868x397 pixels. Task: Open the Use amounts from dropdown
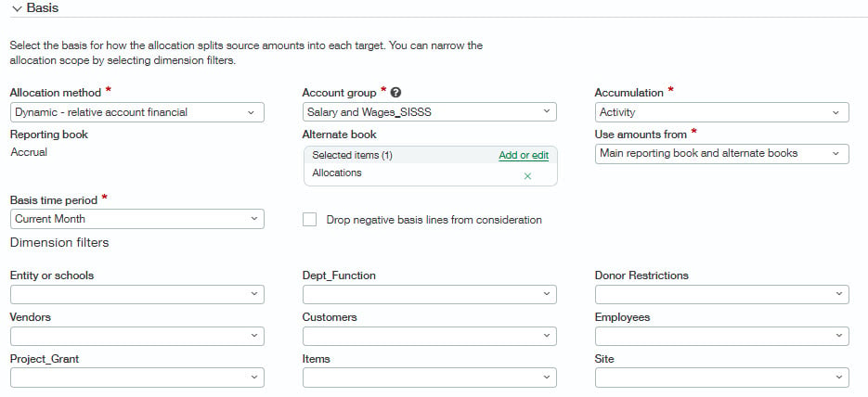point(722,154)
